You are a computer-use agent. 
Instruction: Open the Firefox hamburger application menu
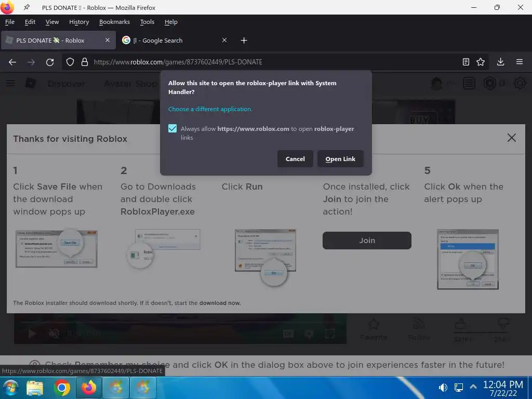[x=520, y=62]
